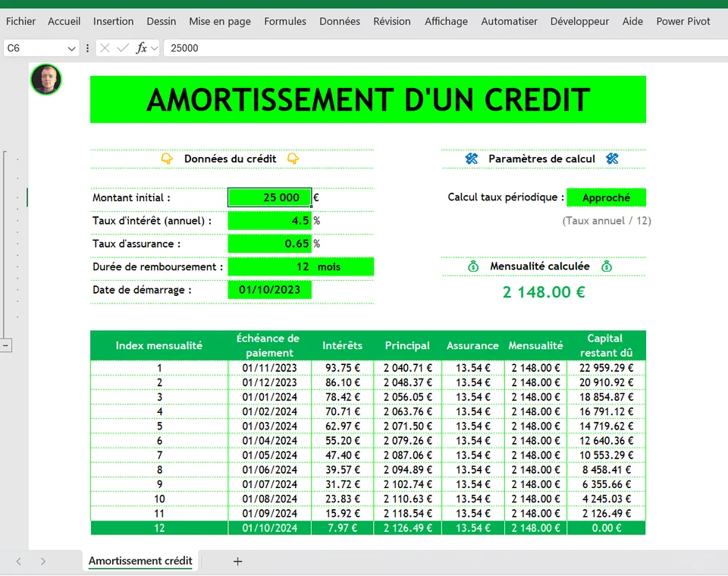
Task: Open the Automatiser ribbon tab
Action: click(x=509, y=21)
